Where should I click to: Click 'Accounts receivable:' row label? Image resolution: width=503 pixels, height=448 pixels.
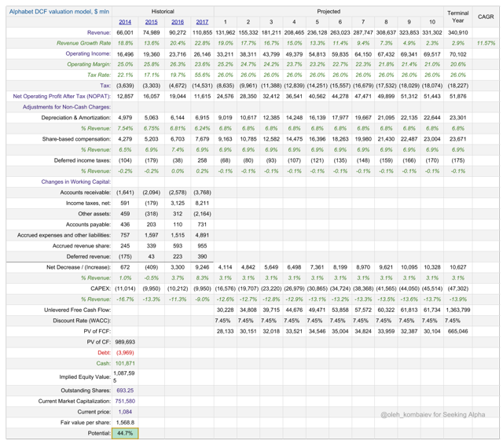coord(86,193)
